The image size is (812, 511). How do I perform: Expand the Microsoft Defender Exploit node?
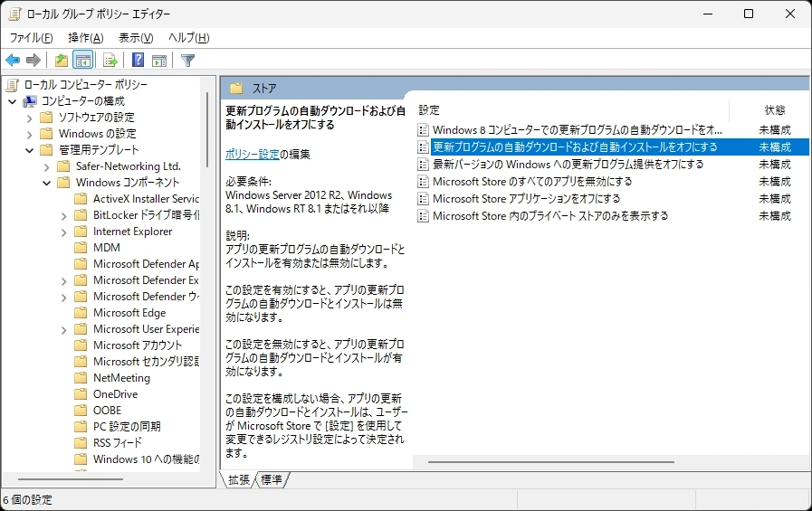pos(63,281)
